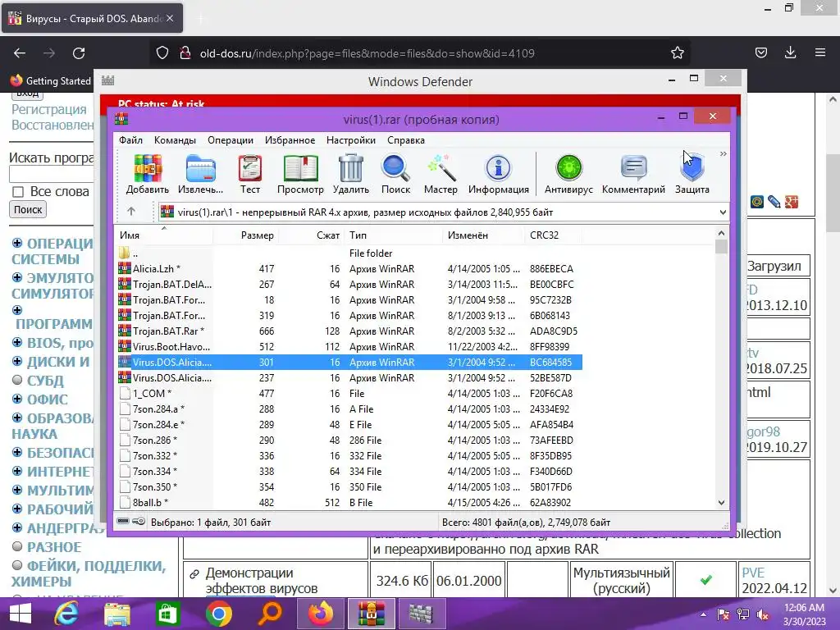This screenshot has height=630, width=840.
Task: Expand the МУЛЬТИМЕДИА category plus icon
Action: pos(17,490)
